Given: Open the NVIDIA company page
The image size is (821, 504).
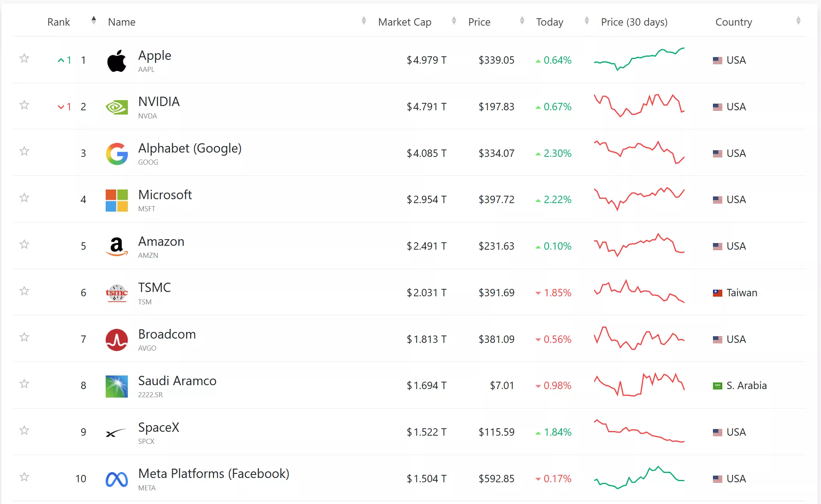Looking at the screenshot, I should (159, 102).
